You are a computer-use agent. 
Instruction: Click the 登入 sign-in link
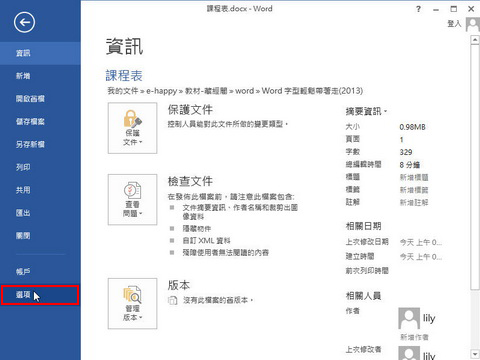454,24
